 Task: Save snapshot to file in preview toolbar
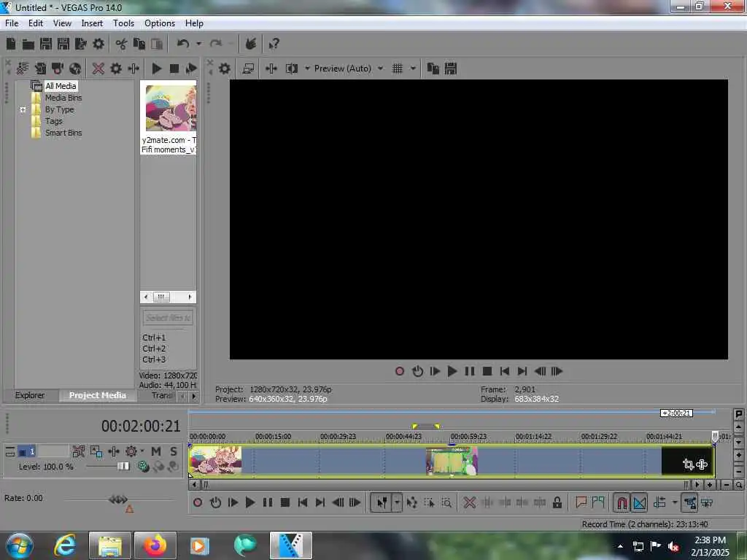click(x=451, y=69)
